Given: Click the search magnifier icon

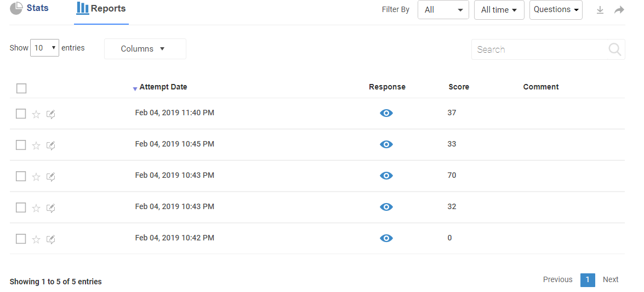Looking at the screenshot, I should pyautogui.click(x=615, y=49).
